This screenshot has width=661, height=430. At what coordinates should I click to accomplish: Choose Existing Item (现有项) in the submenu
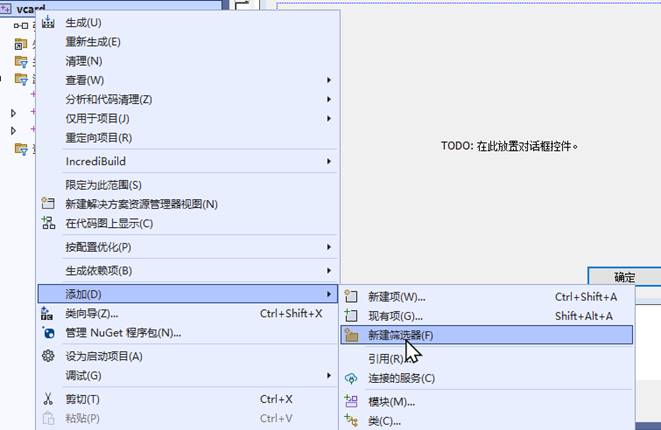pos(396,316)
